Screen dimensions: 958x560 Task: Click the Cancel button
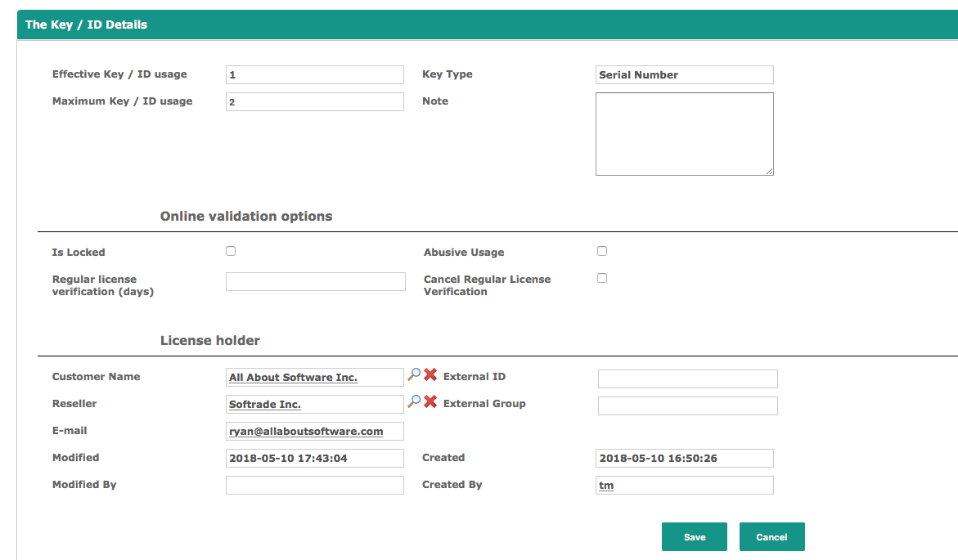pyautogui.click(x=771, y=537)
